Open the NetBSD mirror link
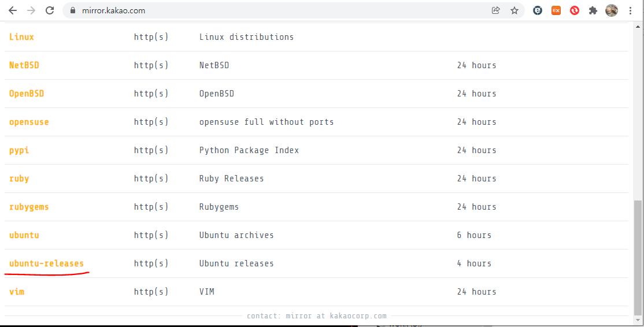644x327 pixels. [x=24, y=65]
